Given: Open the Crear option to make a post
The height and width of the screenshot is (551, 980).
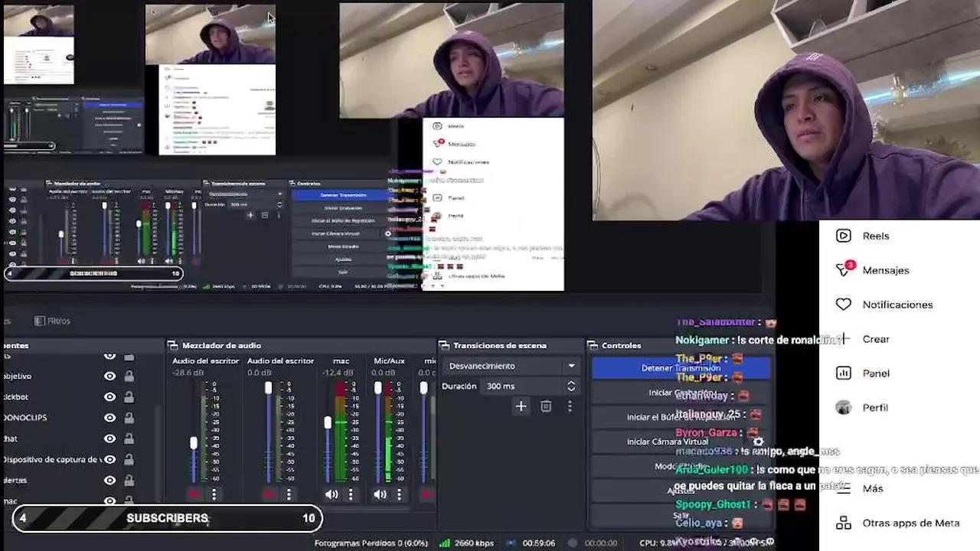Looking at the screenshot, I should coord(876,339).
